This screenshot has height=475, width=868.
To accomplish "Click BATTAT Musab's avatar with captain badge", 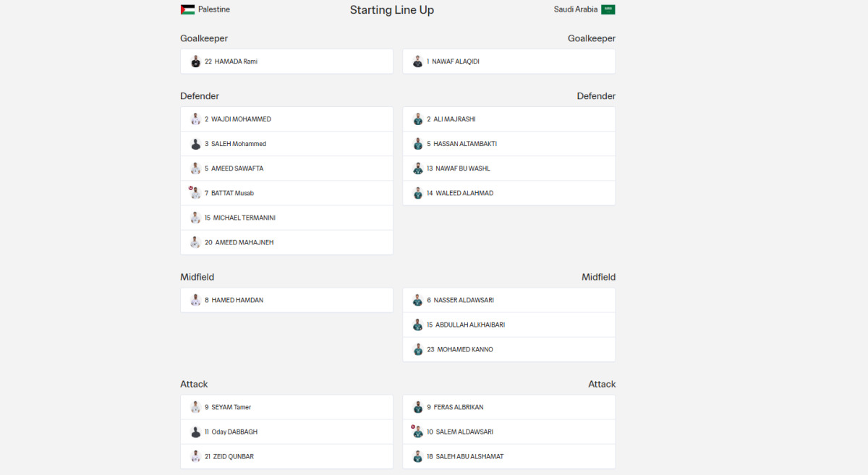I will (x=195, y=193).
